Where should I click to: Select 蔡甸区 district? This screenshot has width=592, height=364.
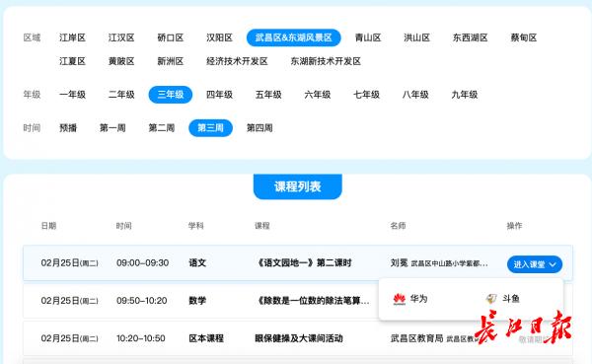(x=524, y=37)
